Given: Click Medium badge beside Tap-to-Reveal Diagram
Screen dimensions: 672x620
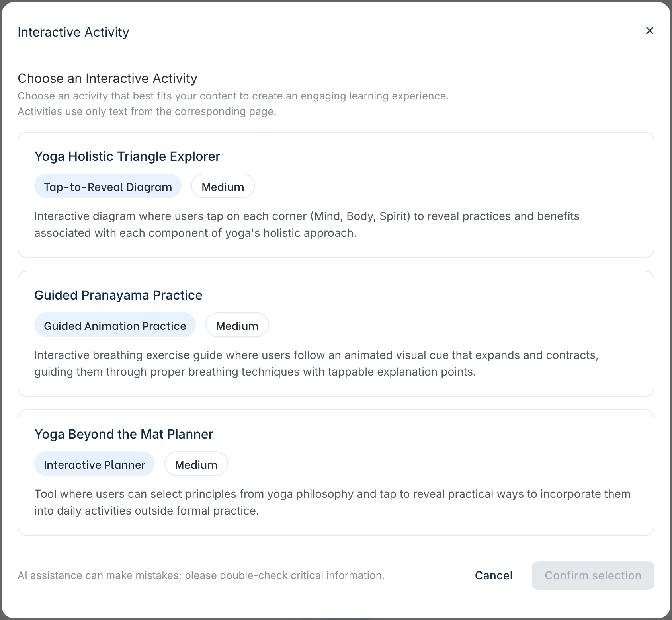Looking at the screenshot, I should (x=223, y=187).
